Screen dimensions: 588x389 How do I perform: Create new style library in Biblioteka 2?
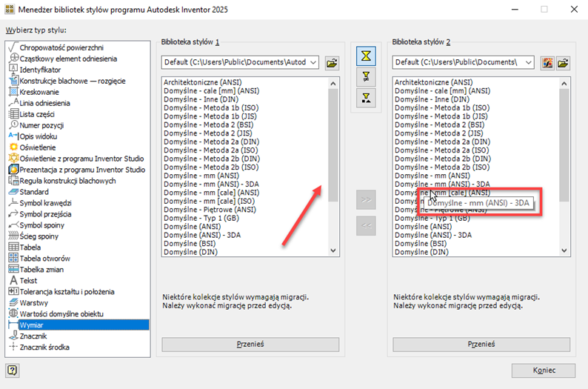click(x=547, y=63)
